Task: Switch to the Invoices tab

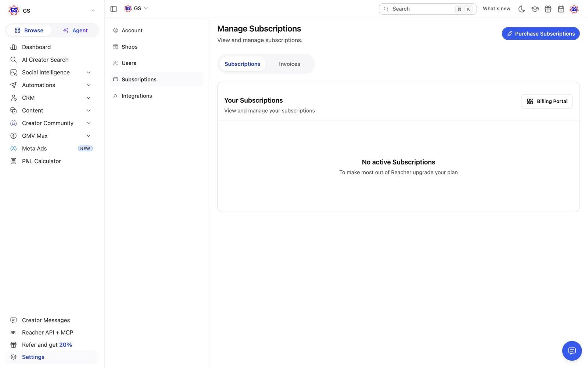Action: point(290,64)
